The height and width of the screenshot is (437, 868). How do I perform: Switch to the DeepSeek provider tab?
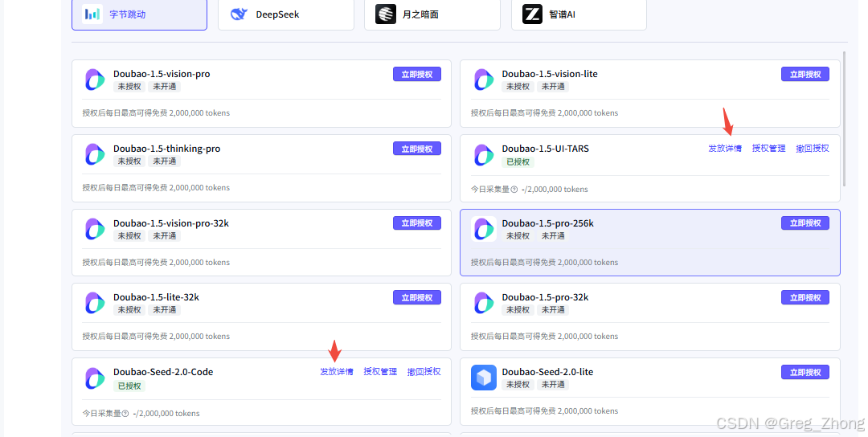[x=285, y=14]
